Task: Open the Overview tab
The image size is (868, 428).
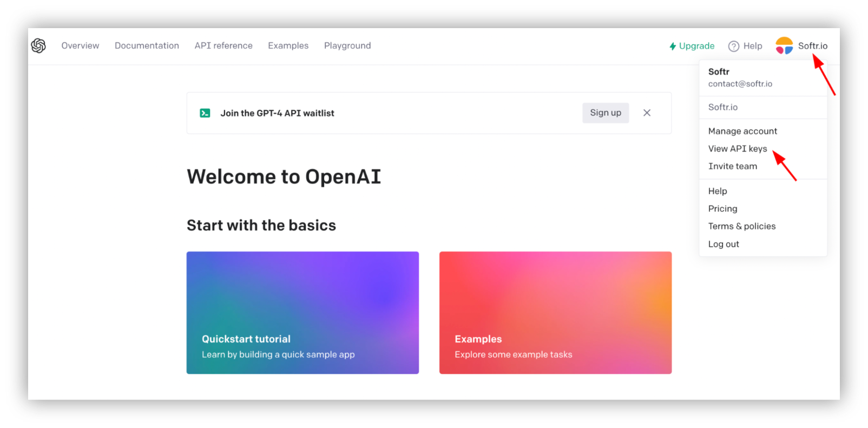Action: pyautogui.click(x=80, y=46)
